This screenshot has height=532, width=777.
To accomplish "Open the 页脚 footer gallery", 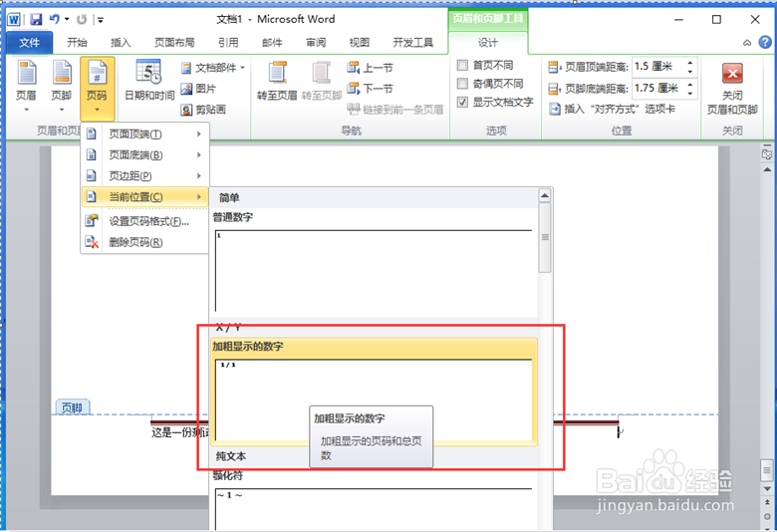I will click(62, 87).
